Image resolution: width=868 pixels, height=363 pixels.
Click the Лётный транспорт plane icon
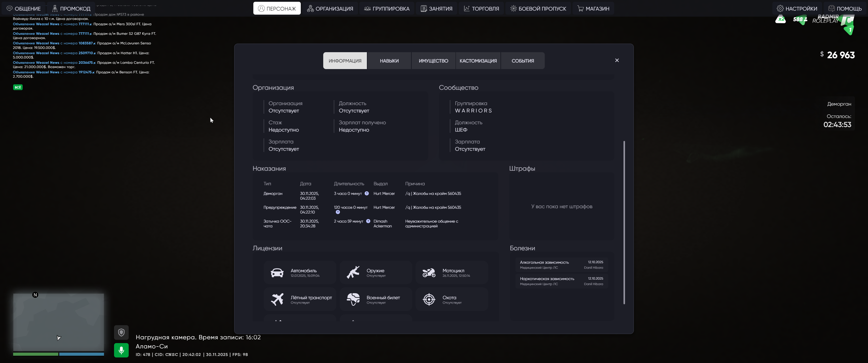click(277, 299)
